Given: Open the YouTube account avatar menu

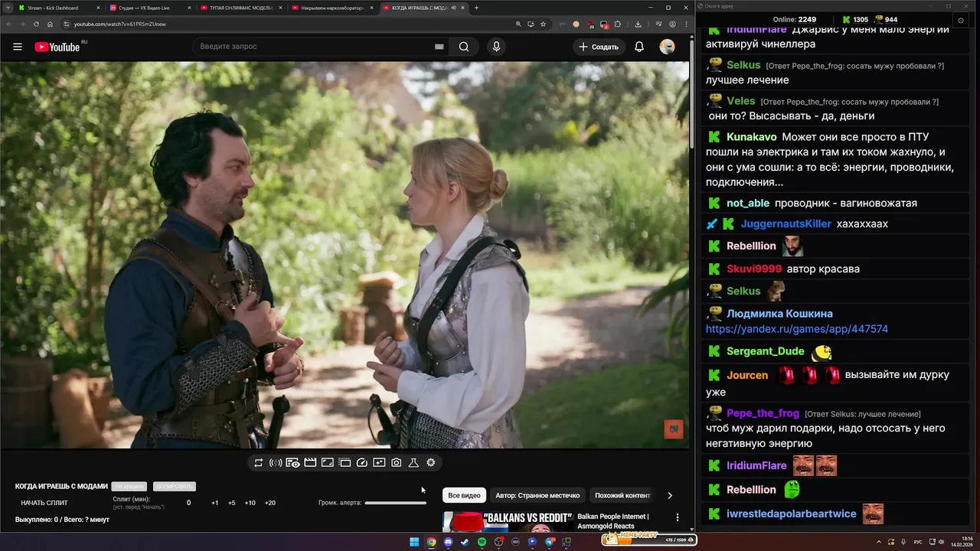Looking at the screenshot, I should (x=668, y=47).
